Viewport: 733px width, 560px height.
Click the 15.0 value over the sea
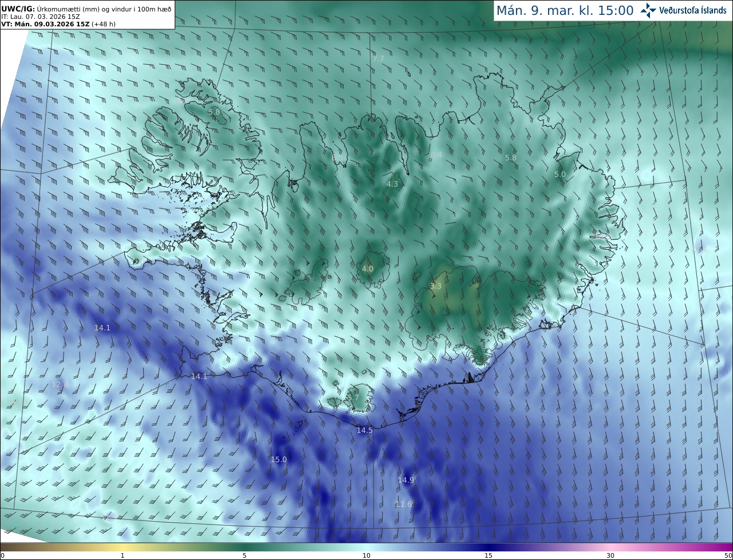(279, 459)
